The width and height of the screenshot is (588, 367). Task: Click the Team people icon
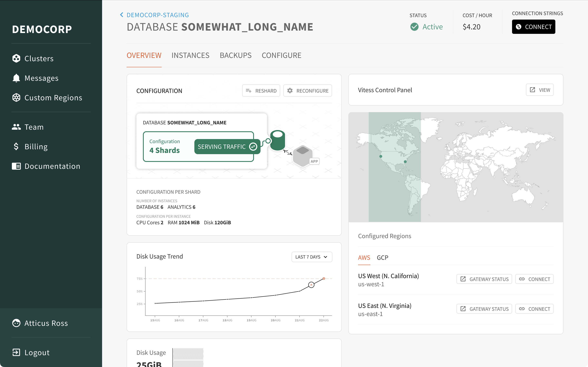tap(16, 127)
